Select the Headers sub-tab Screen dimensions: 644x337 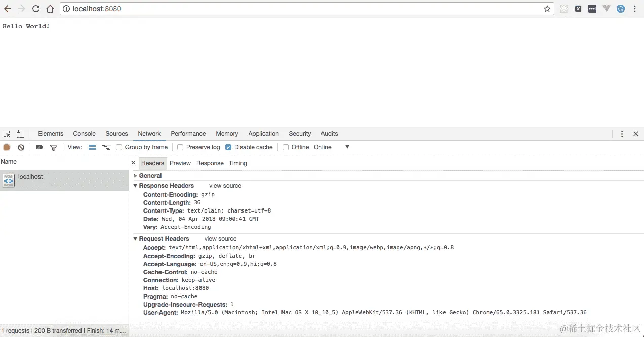click(152, 163)
